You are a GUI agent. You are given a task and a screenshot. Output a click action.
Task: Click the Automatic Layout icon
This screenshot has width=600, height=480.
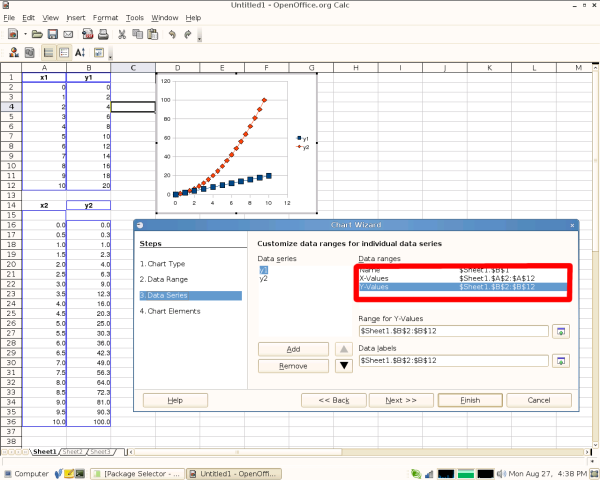[x=99, y=52]
